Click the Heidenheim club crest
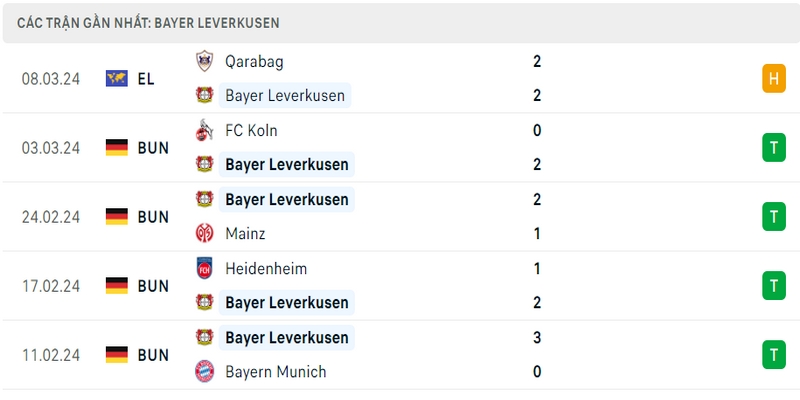The height and width of the screenshot is (400, 800). [205, 268]
